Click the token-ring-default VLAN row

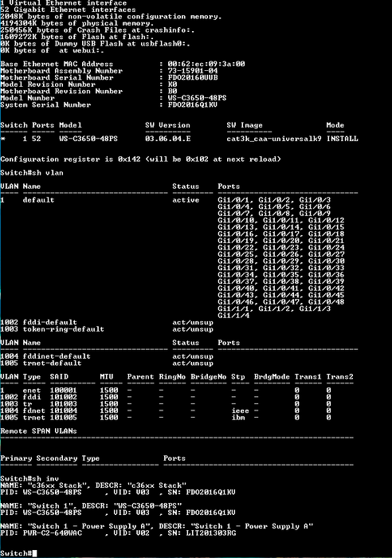(107, 329)
